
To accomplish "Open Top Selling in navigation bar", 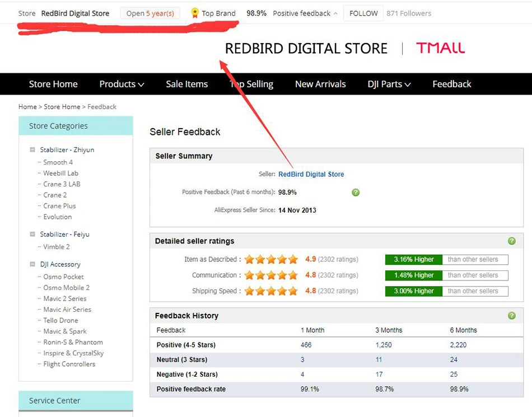I will (251, 84).
